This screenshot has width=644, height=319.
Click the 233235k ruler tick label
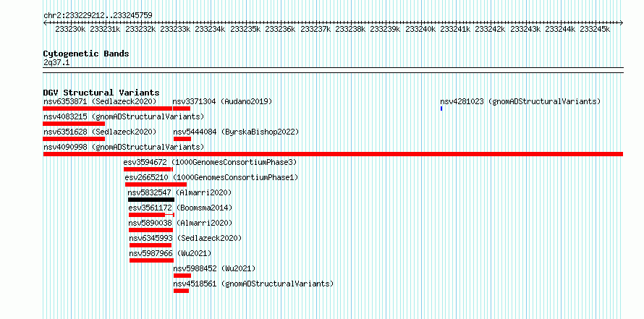(245, 30)
